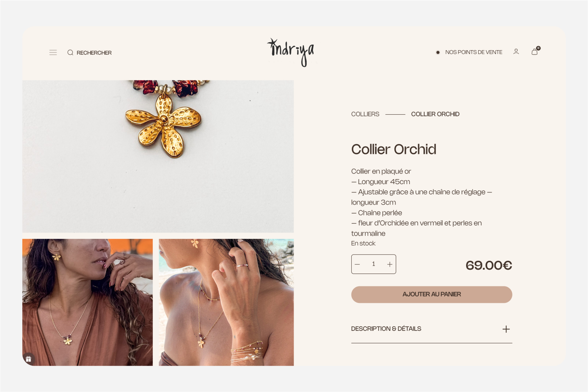Click the cart item count badge
The width and height of the screenshot is (588, 392).
538,48
